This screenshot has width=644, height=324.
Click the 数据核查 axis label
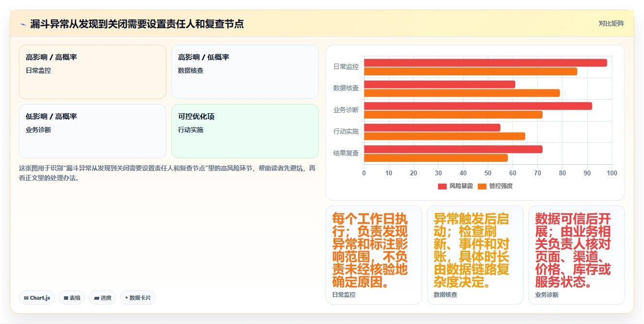346,88
